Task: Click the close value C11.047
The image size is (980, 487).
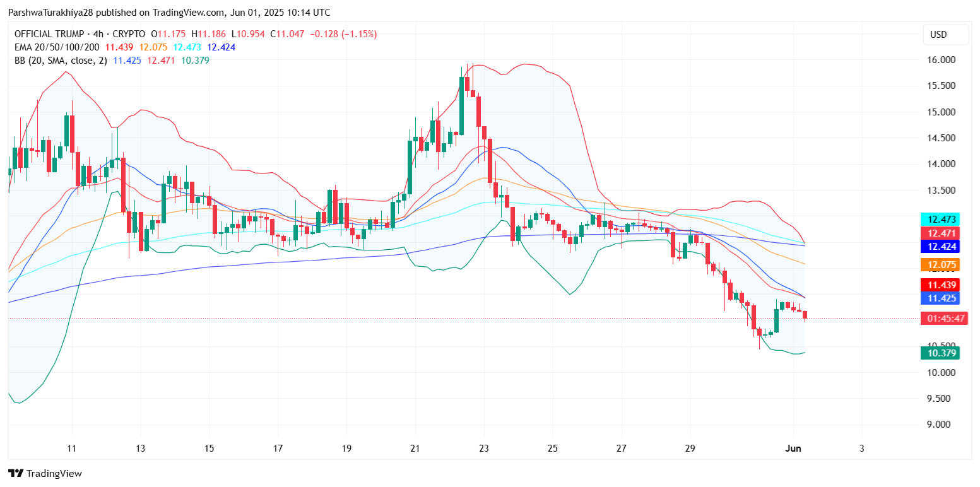Action: tap(287, 34)
